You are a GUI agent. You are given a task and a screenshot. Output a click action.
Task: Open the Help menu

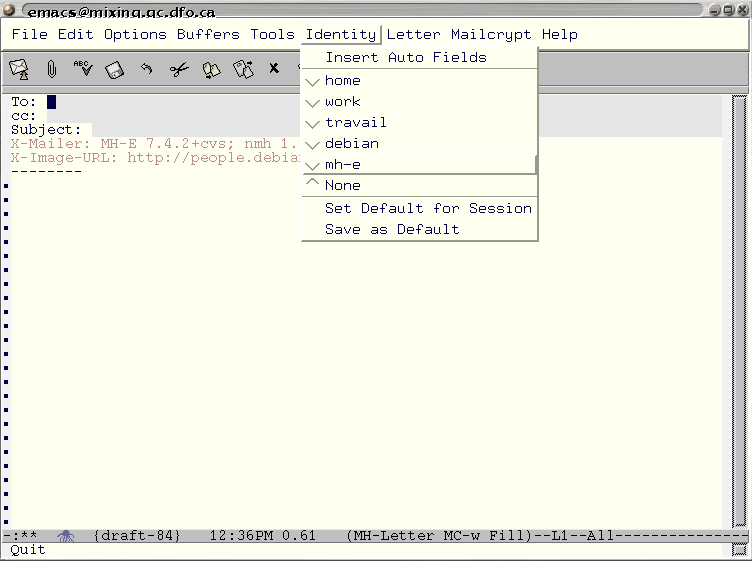[560, 35]
